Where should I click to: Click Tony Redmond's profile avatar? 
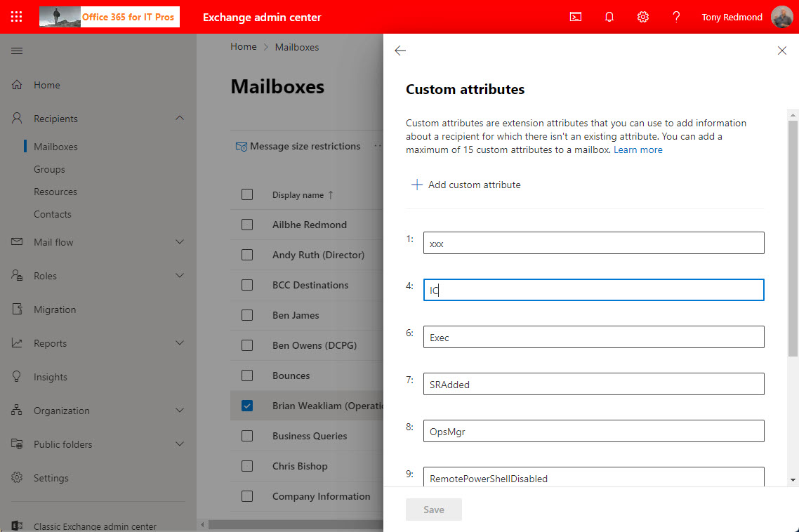click(781, 17)
